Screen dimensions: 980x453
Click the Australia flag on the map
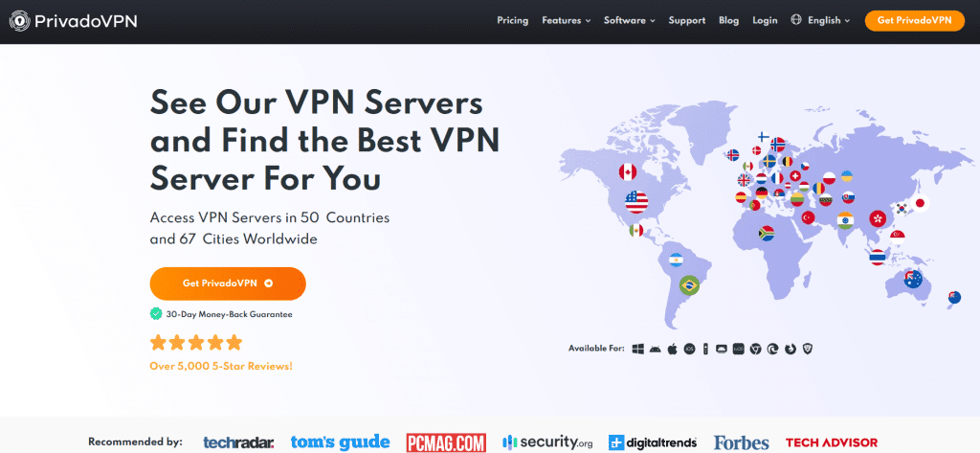coord(913,279)
